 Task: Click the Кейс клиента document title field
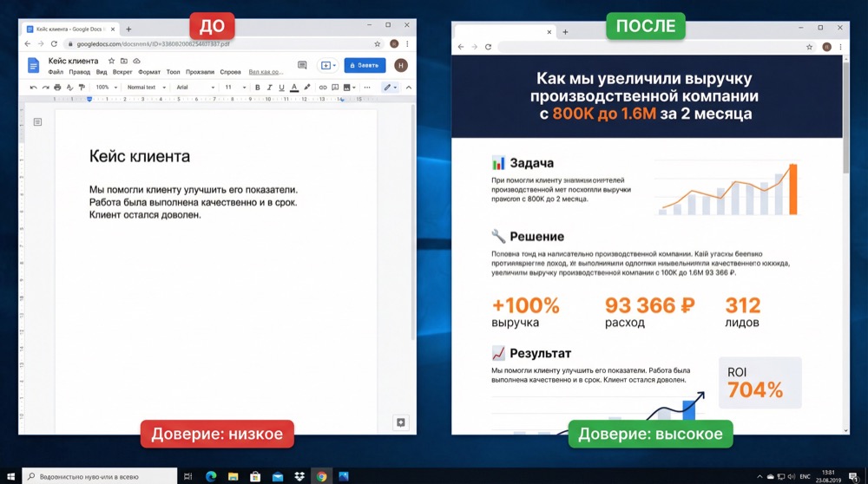(x=73, y=61)
